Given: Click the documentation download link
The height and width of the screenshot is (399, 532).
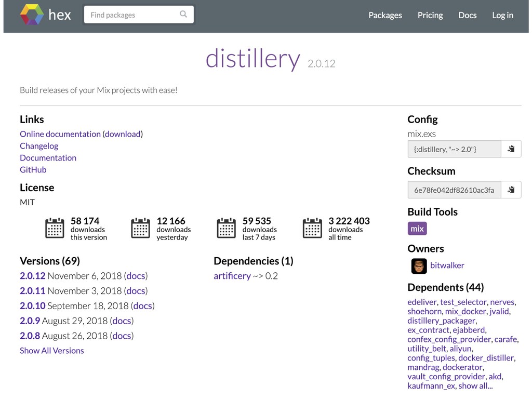Looking at the screenshot, I should coord(123,134).
